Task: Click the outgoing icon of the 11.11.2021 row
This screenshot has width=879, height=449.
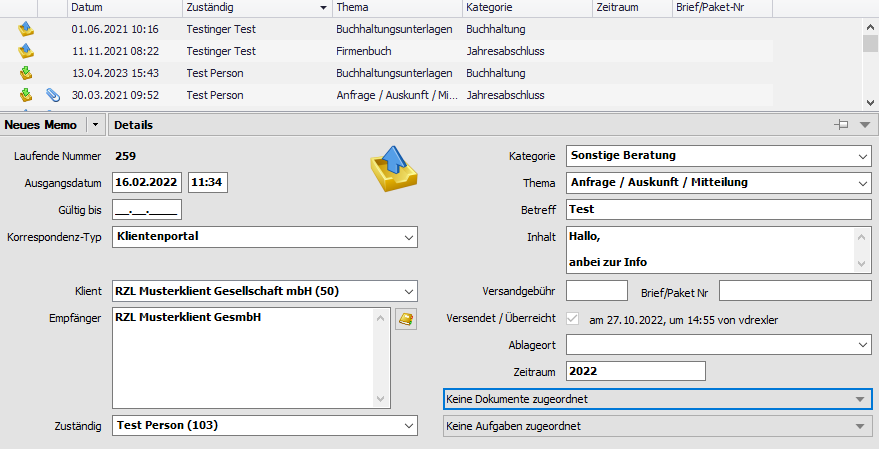Action: [x=26, y=51]
